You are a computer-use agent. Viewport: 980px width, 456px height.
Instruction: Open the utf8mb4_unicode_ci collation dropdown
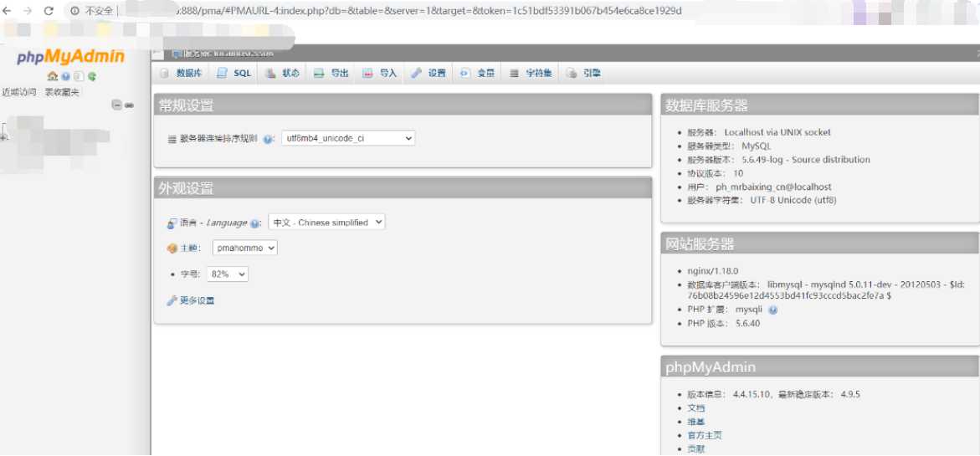tap(348, 138)
